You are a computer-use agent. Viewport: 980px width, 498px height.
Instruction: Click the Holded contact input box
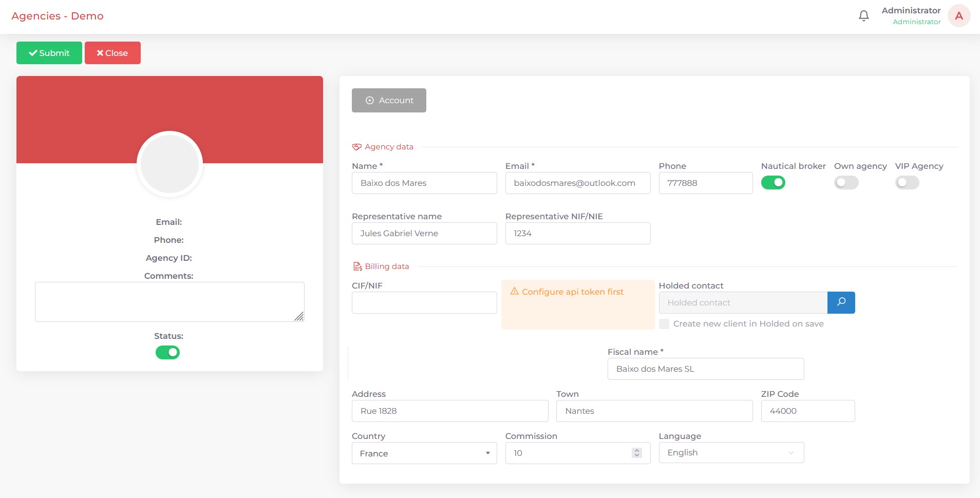(x=743, y=302)
